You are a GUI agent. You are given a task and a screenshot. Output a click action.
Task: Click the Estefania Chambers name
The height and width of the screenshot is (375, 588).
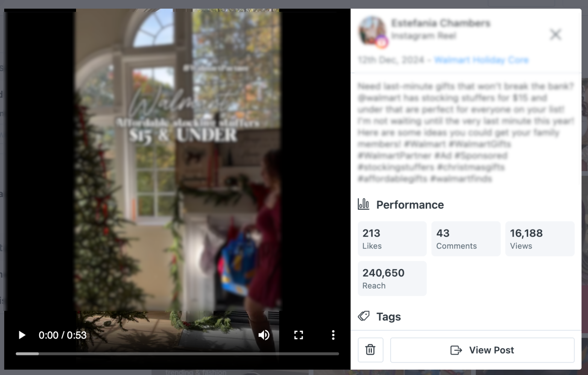[x=441, y=23]
